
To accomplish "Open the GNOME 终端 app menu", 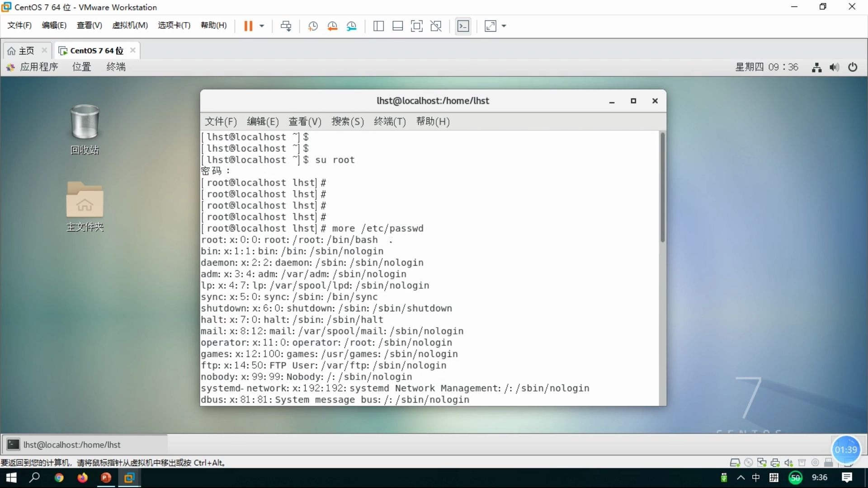I will 116,67.
